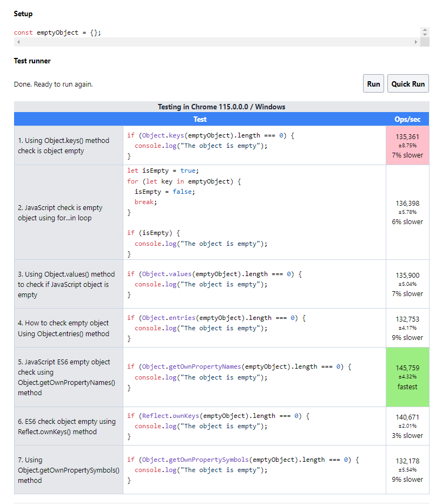Select the Test column header
442x504 pixels.
(x=200, y=119)
